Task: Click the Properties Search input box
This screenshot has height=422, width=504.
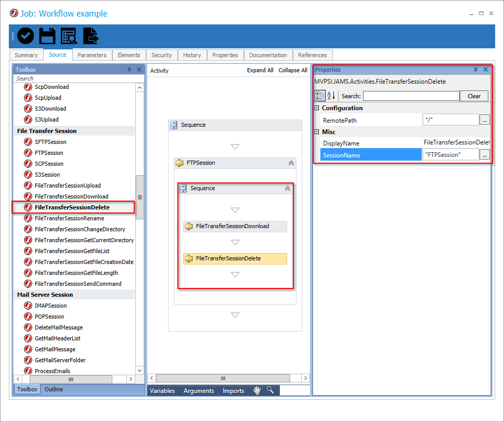Action: (411, 96)
